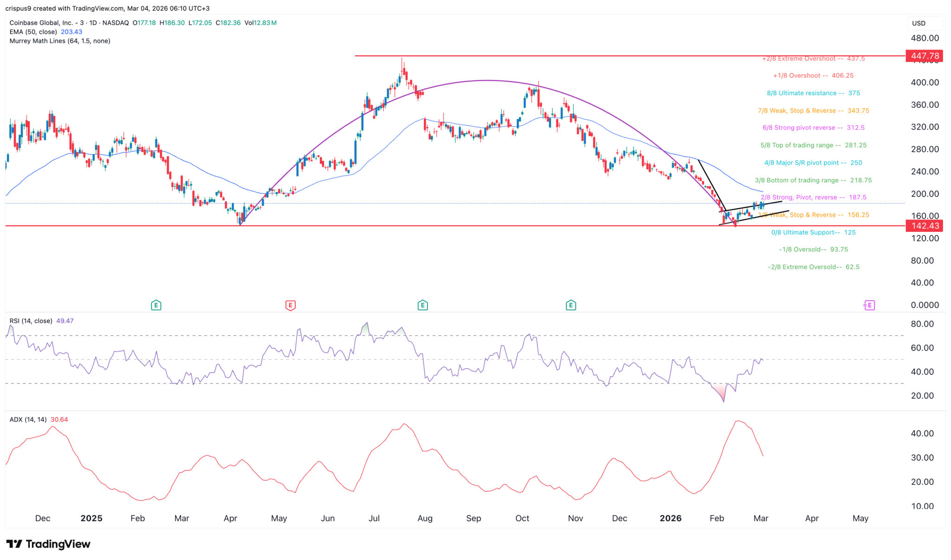Click the TradingView logo at bottom left
The width and height of the screenshot is (951, 560).
click(x=48, y=544)
